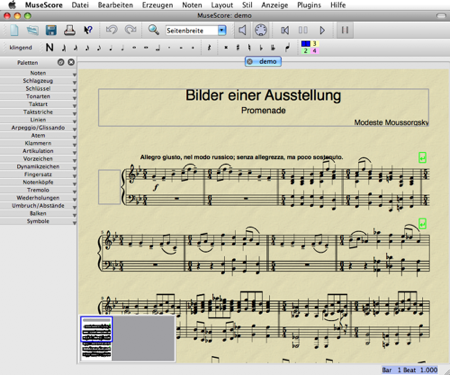Select the title Bilder einer Ausstellung

(x=263, y=95)
